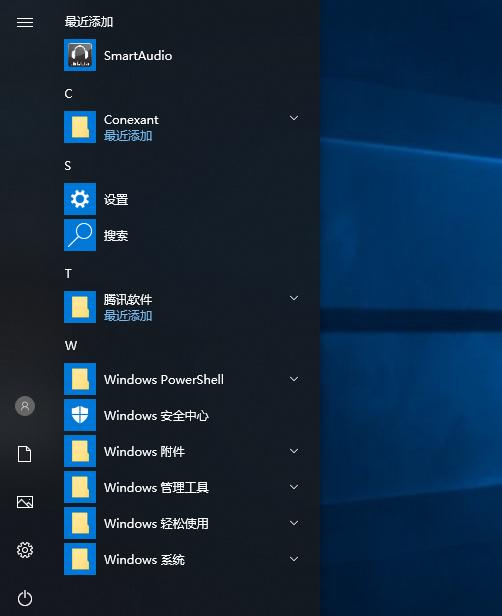Select 腾讯软件 label text
Viewport: 502px width, 616px height.
[128, 299]
